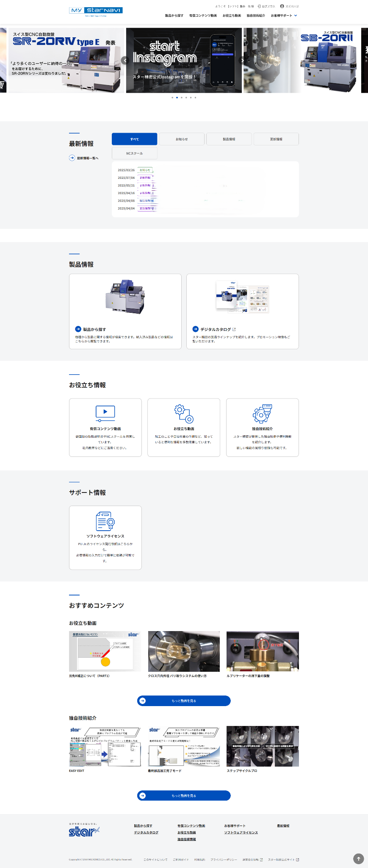
Task: Open news entry dated 2025/04/08
Action: (x=205, y=200)
